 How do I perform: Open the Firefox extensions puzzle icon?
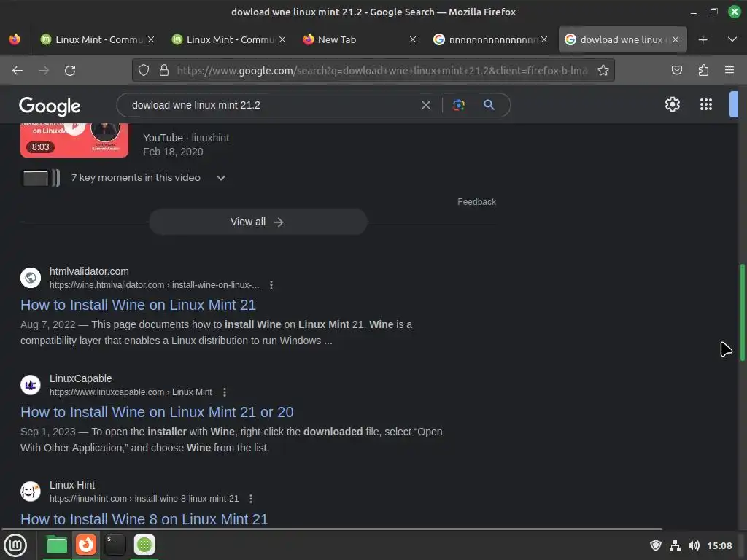[x=703, y=71]
